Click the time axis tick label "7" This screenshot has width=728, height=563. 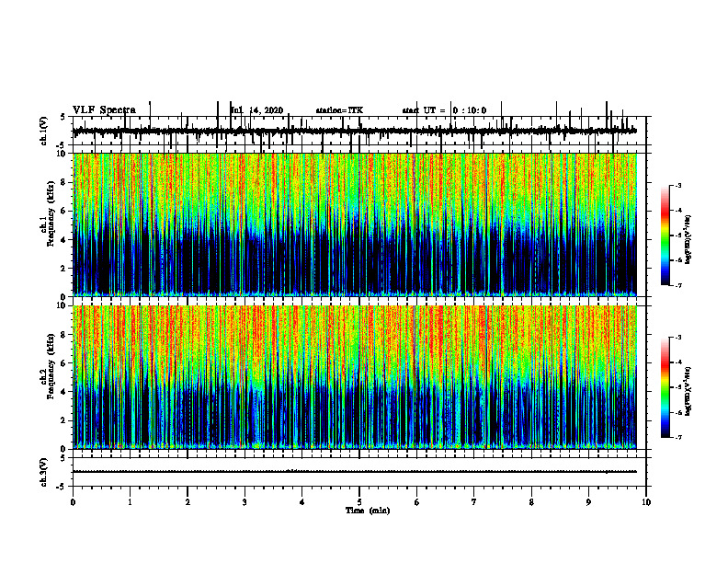(474, 502)
